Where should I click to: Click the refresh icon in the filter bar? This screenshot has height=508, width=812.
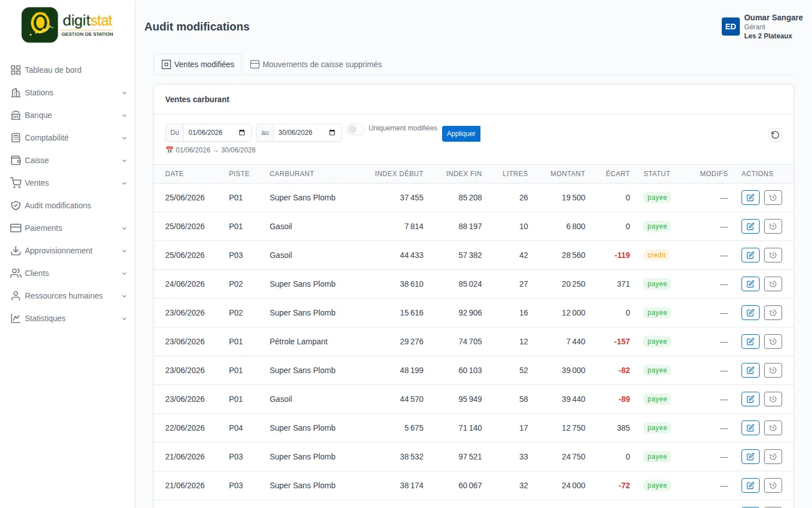tap(775, 135)
